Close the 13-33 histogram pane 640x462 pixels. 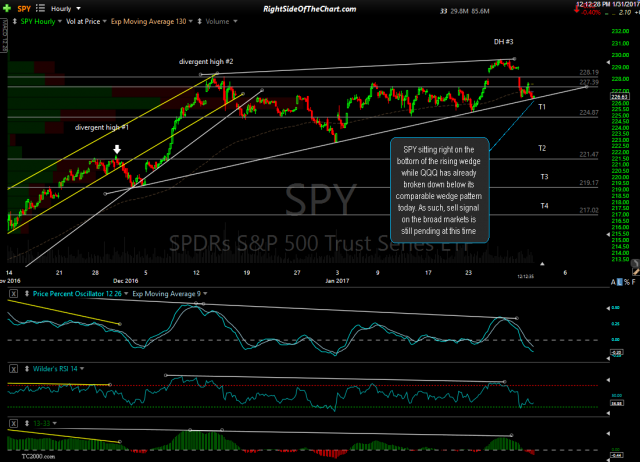(x=13, y=424)
